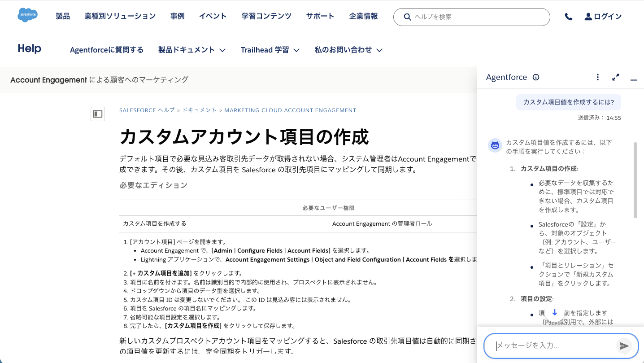Click the Salesforce cloud logo

click(x=28, y=15)
